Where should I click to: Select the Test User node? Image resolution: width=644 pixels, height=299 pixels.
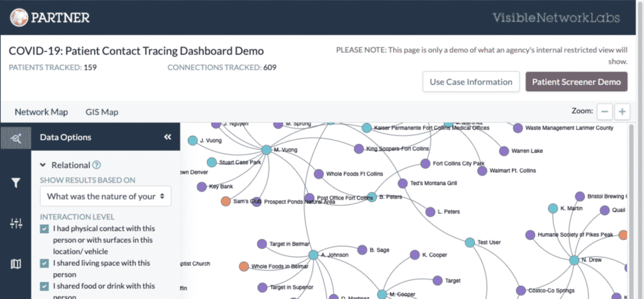470,242
